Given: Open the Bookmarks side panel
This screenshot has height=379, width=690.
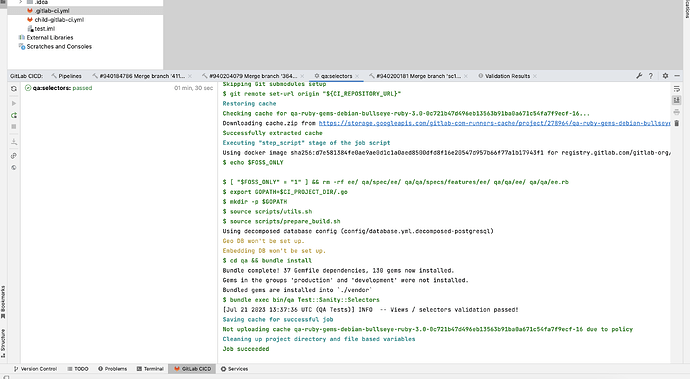Looking at the screenshot, I should (3, 302).
